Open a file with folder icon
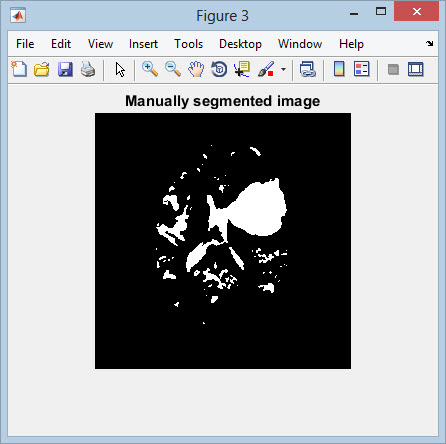 [x=42, y=70]
